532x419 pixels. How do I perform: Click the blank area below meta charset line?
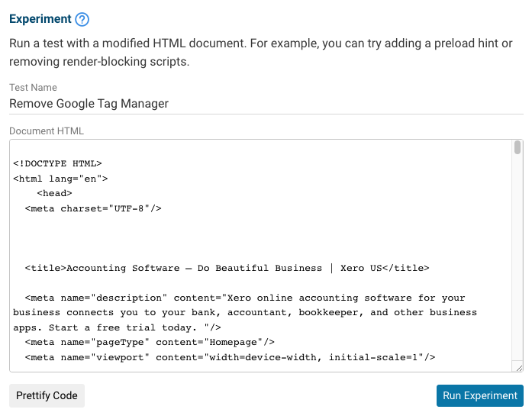tap(229, 237)
